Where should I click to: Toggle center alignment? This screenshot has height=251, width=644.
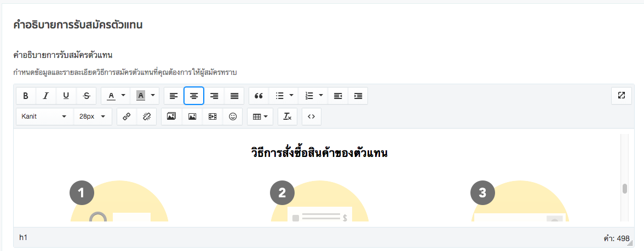tap(194, 96)
